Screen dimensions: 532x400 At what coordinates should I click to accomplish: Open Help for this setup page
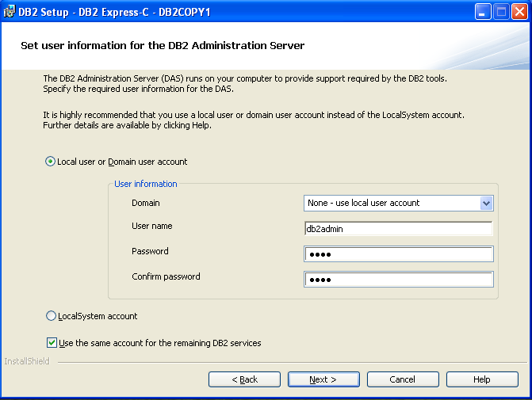tap(482, 379)
